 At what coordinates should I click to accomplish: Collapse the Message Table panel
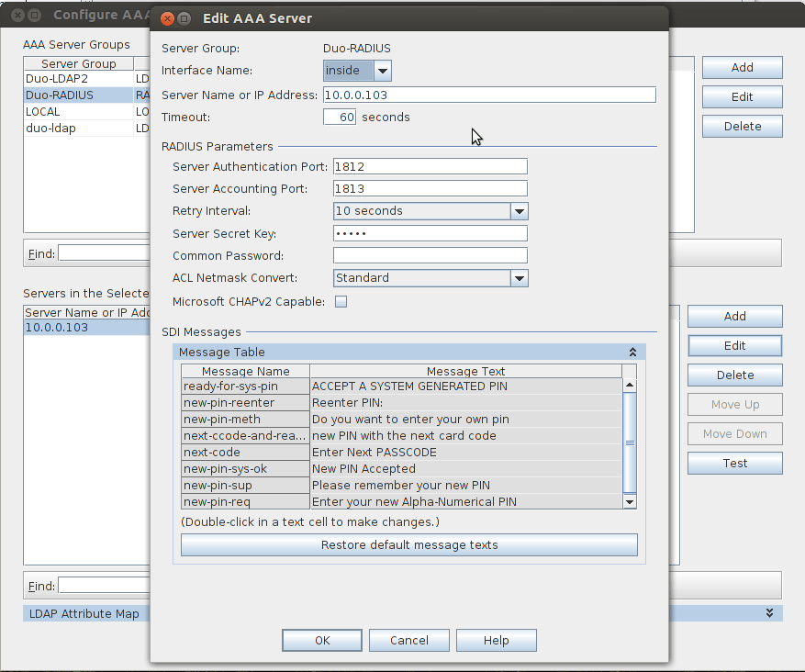632,352
